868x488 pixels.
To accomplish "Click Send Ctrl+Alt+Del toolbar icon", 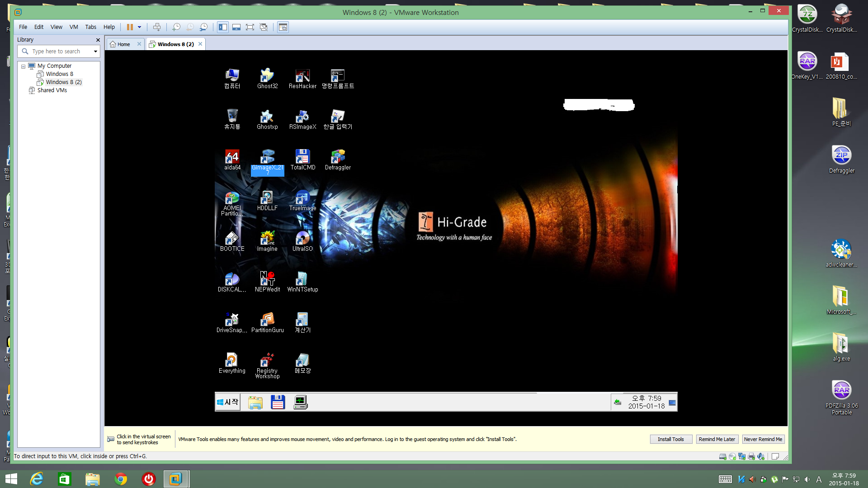I will pos(157,27).
